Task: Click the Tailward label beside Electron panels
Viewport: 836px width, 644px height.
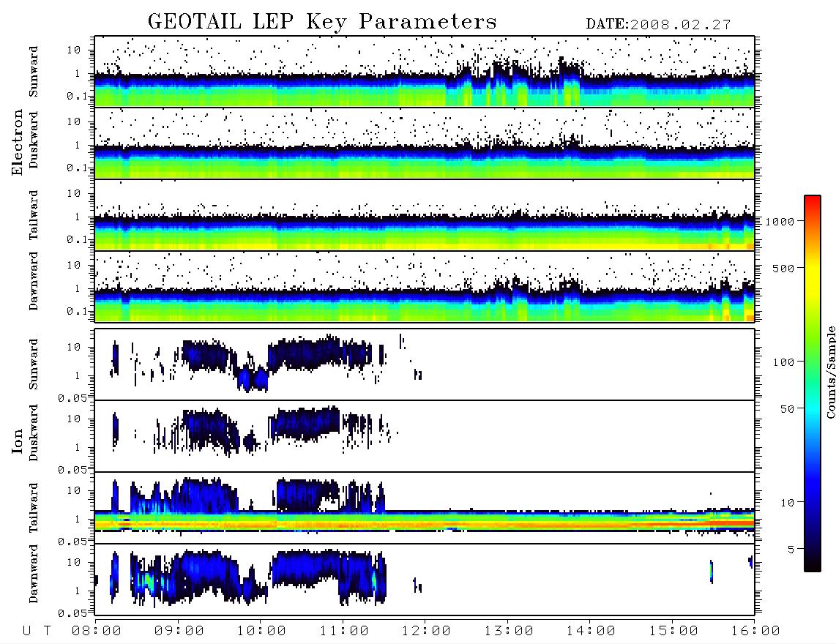Action: coord(34,215)
